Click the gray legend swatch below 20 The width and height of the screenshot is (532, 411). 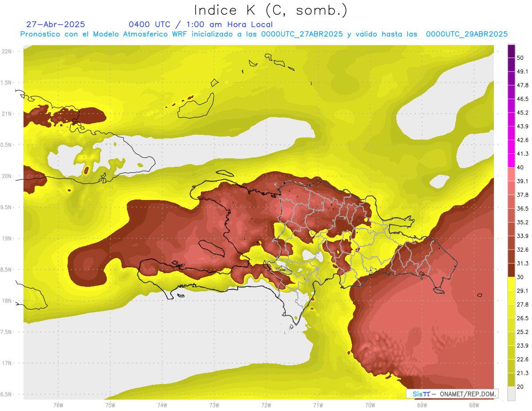click(x=511, y=394)
